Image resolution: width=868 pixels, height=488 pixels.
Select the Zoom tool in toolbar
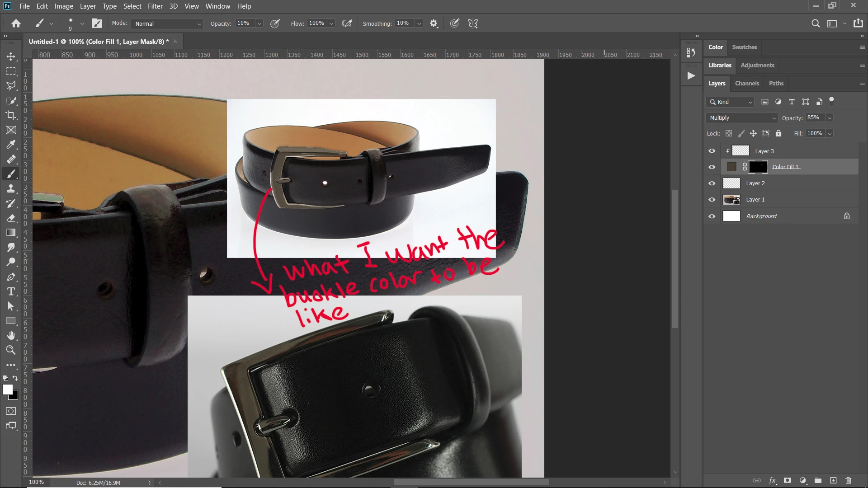[11, 350]
